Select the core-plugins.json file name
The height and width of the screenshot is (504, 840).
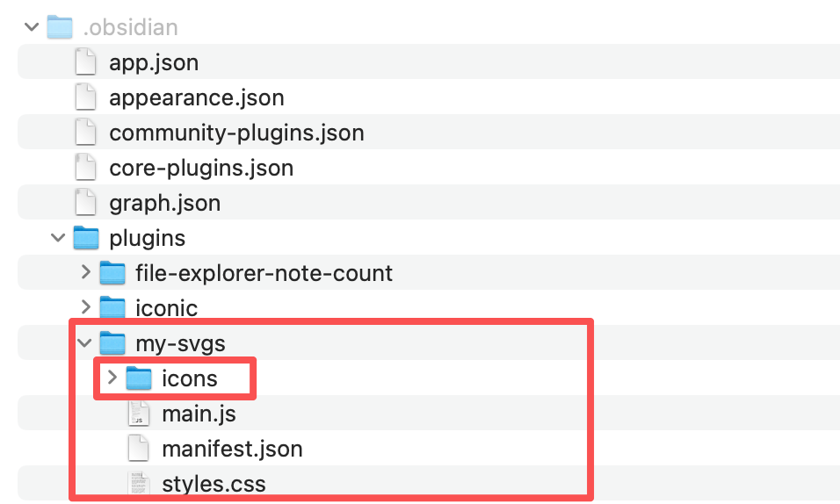click(201, 168)
